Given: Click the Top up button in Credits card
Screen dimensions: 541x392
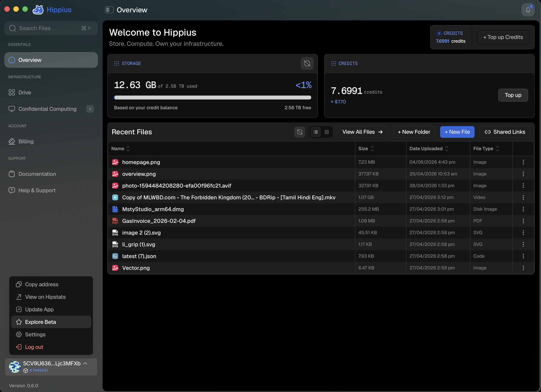Looking at the screenshot, I should (513, 95).
